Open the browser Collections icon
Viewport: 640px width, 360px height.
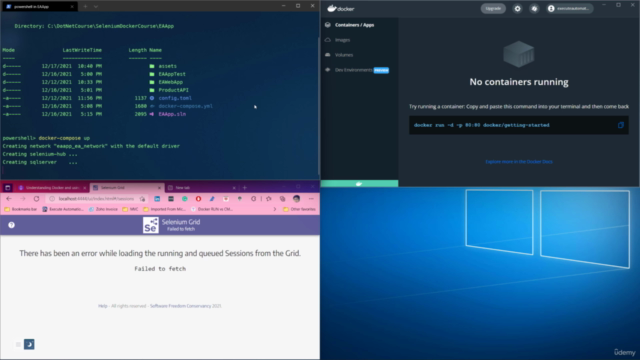click(x=282, y=199)
